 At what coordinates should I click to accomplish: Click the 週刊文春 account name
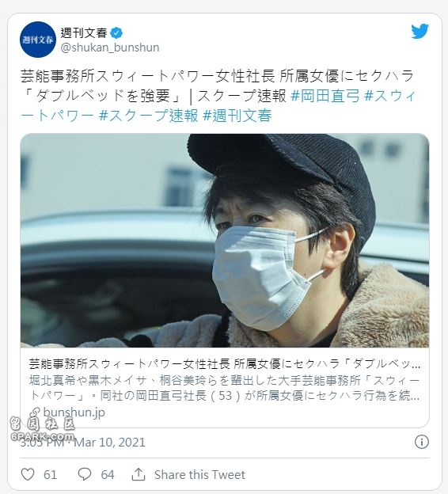[x=84, y=32]
